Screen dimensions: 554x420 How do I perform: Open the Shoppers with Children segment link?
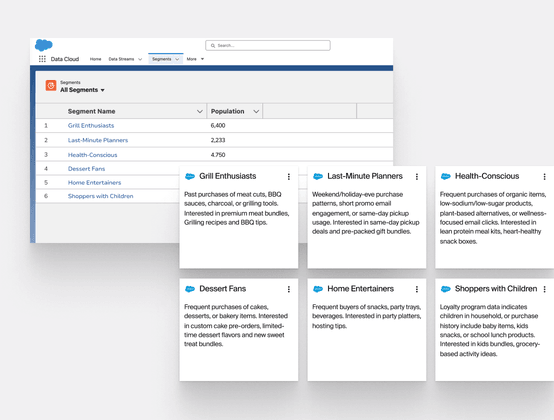tap(101, 196)
